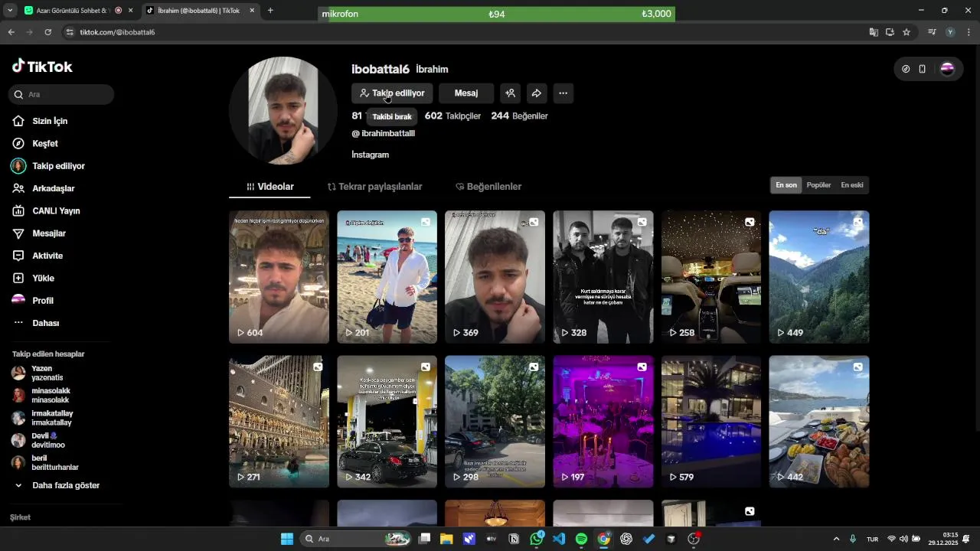
Task: Open Chrome media control icon
Action: coord(932,32)
